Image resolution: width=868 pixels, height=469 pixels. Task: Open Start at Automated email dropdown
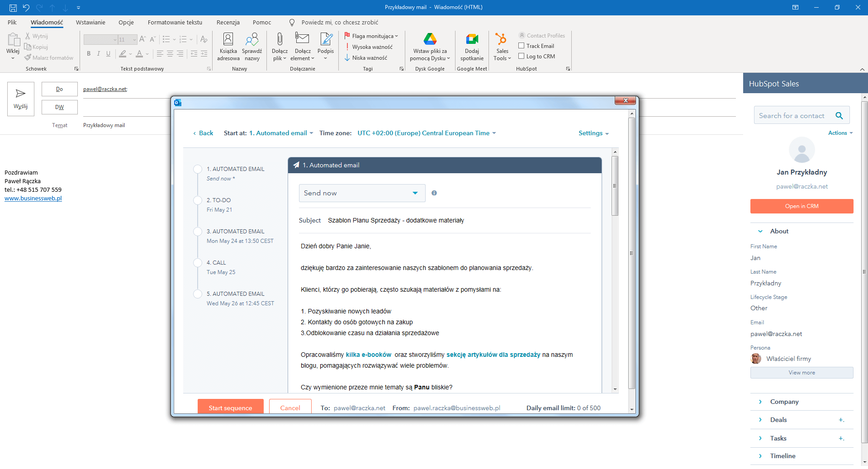(x=281, y=133)
